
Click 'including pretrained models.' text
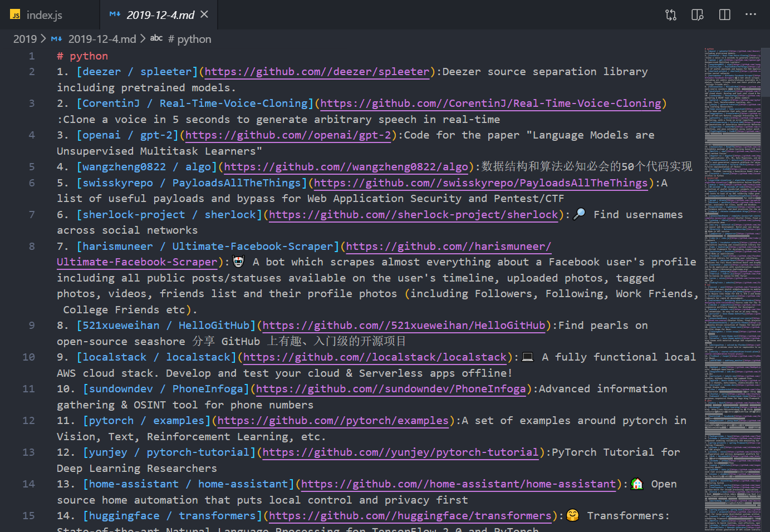coord(146,88)
